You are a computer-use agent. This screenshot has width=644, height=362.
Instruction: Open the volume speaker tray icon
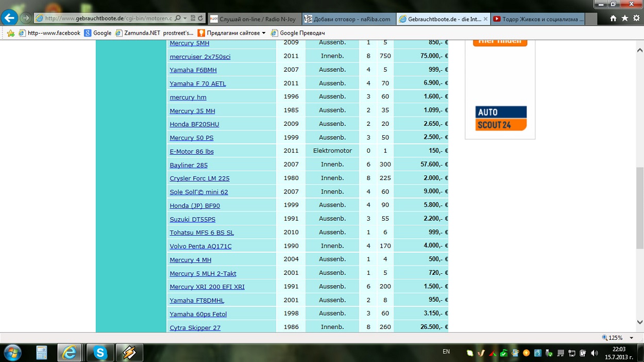click(594, 353)
